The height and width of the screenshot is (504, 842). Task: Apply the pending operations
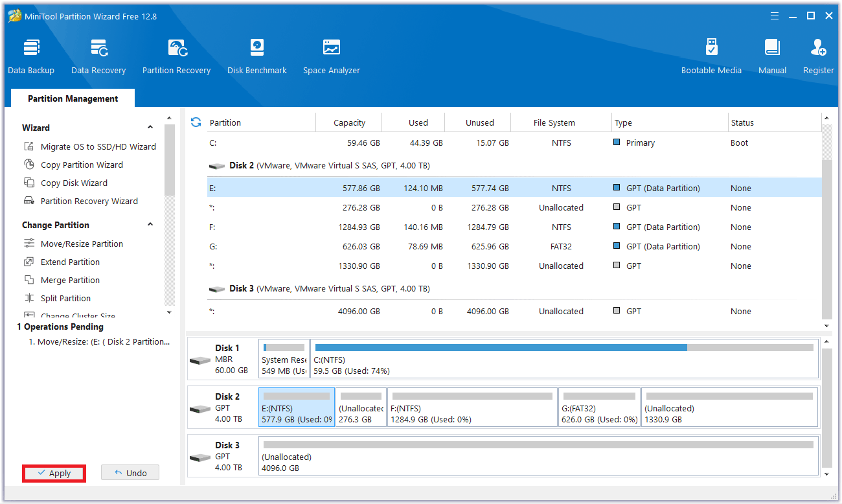point(54,473)
